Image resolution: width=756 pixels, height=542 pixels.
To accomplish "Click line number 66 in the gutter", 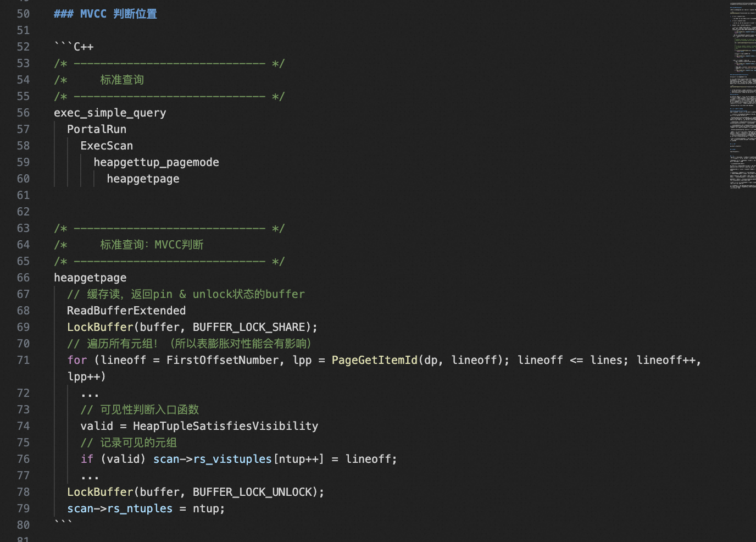I will [23, 278].
